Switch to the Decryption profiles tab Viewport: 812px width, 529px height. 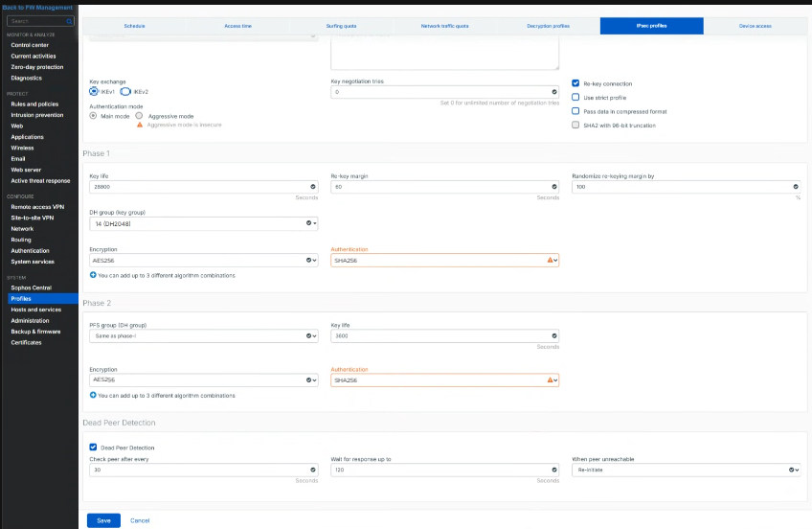coord(548,26)
